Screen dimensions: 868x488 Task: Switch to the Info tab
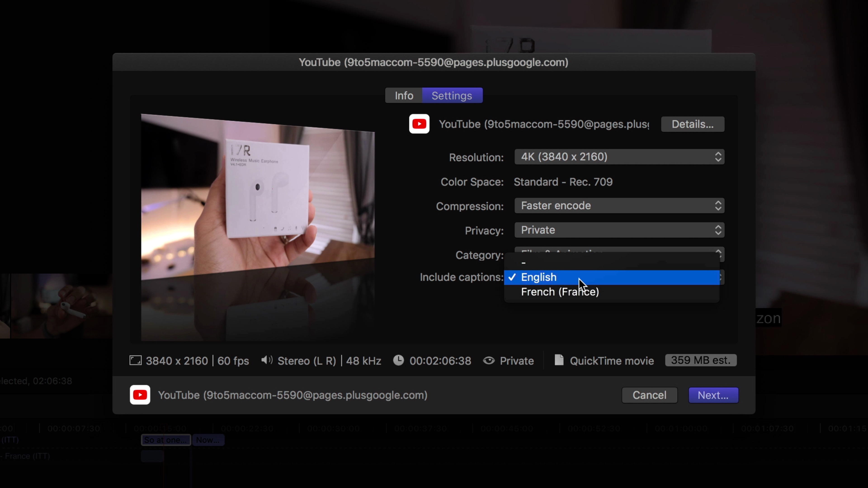click(x=404, y=96)
